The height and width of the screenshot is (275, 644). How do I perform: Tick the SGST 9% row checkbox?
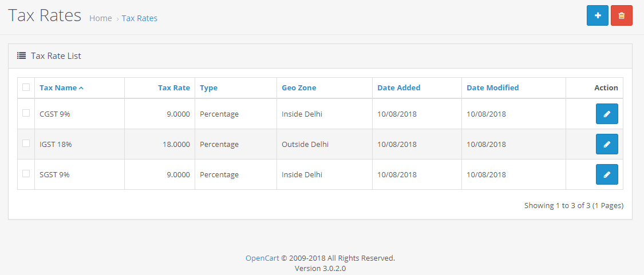(x=26, y=174)
